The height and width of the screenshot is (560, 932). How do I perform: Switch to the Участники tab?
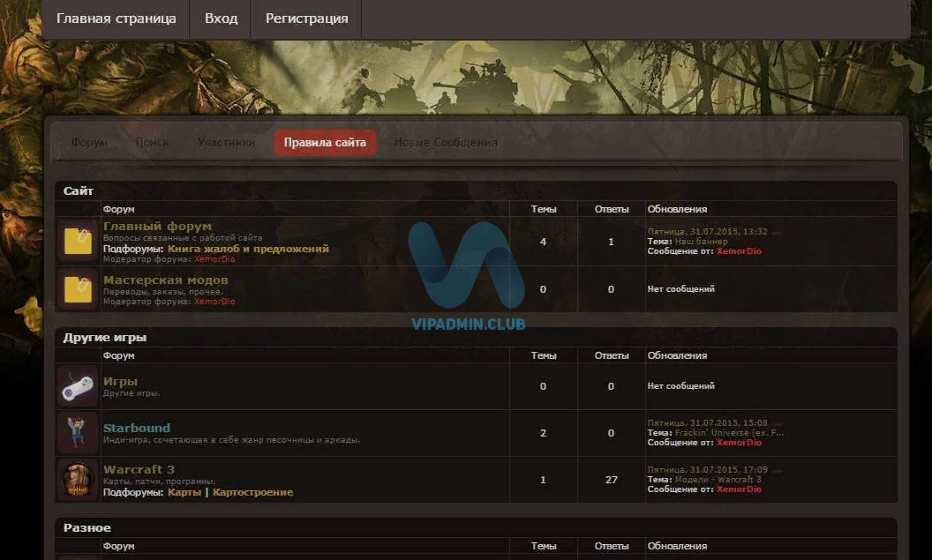(x=226, y=143)
